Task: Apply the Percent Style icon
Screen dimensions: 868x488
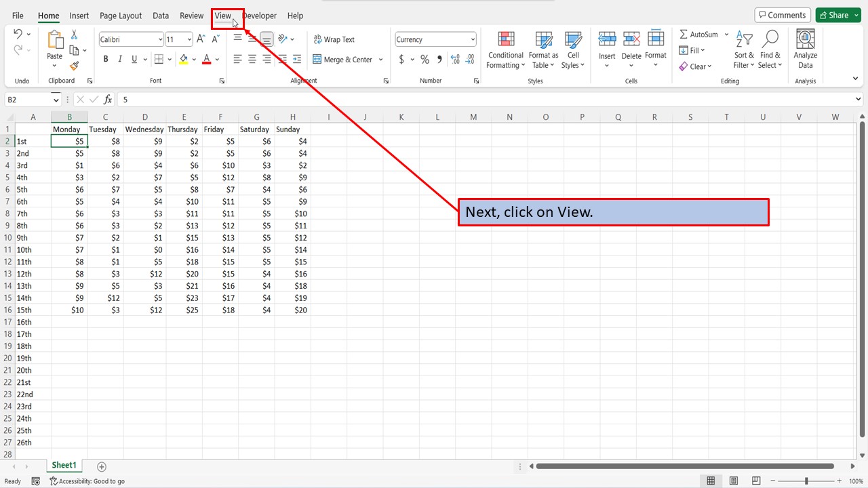Action: coord(425,60)
